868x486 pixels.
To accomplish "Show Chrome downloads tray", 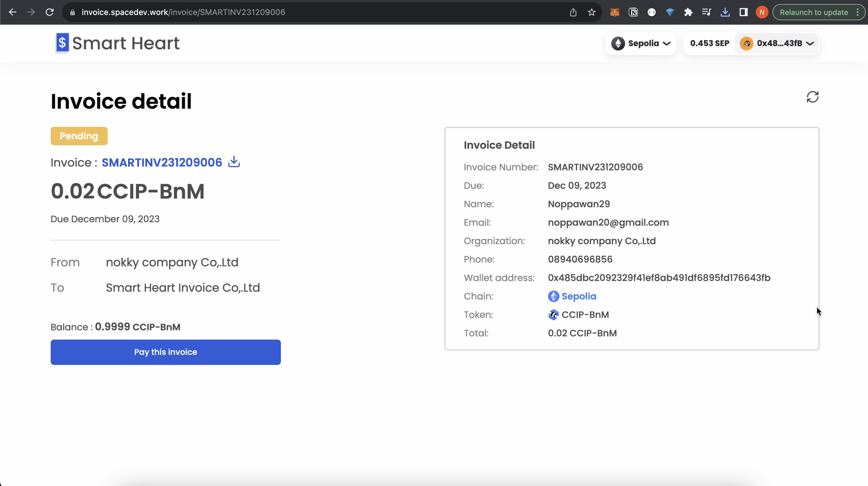I will tap(725, 12).
